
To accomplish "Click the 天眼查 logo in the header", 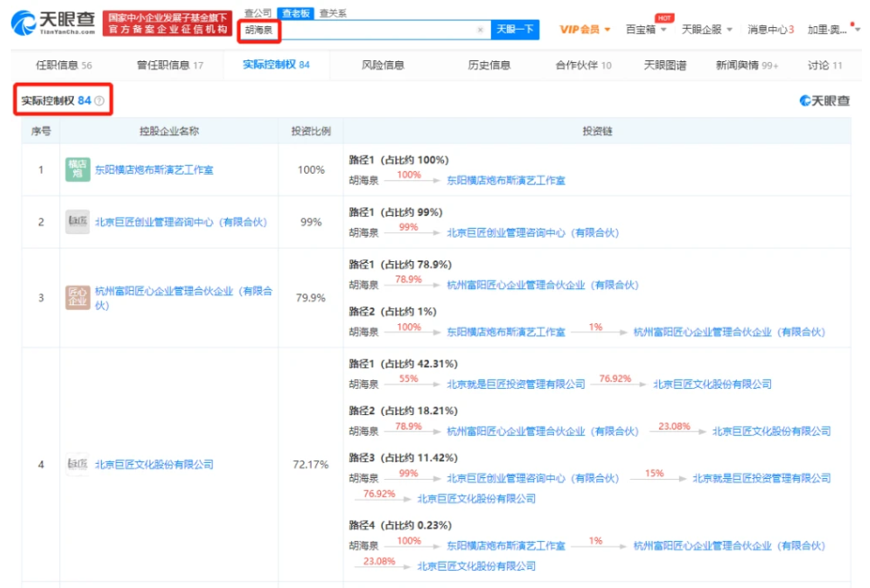I will click(53, 23).
